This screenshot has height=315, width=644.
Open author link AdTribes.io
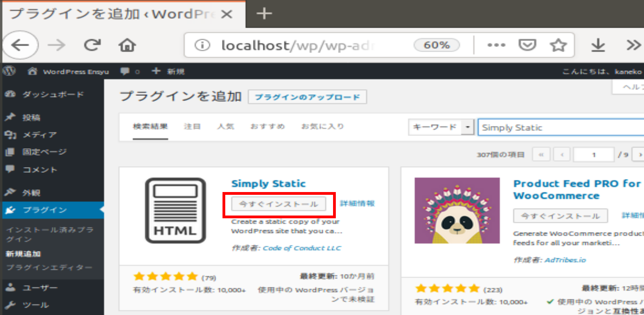tap(565, 260)
